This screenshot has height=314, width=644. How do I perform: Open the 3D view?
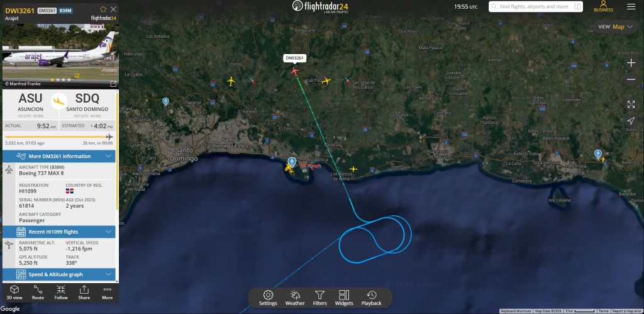pyautogui.click(x=14, y=292)
